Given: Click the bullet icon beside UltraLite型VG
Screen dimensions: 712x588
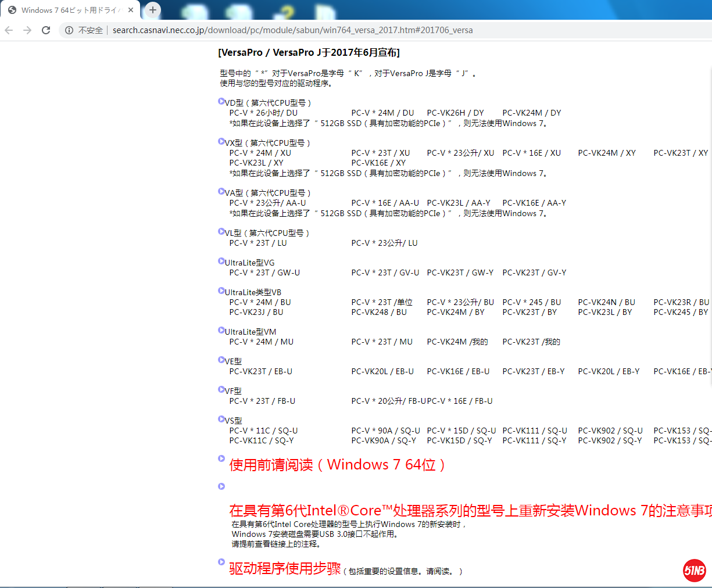Looking at the screenshot, I should point(221,261).
